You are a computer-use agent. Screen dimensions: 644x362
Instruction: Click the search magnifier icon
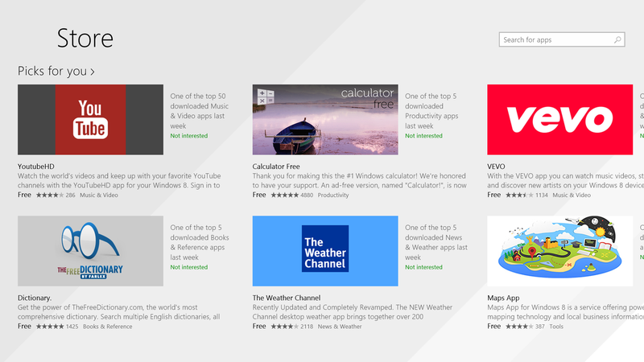pos(617,39)
